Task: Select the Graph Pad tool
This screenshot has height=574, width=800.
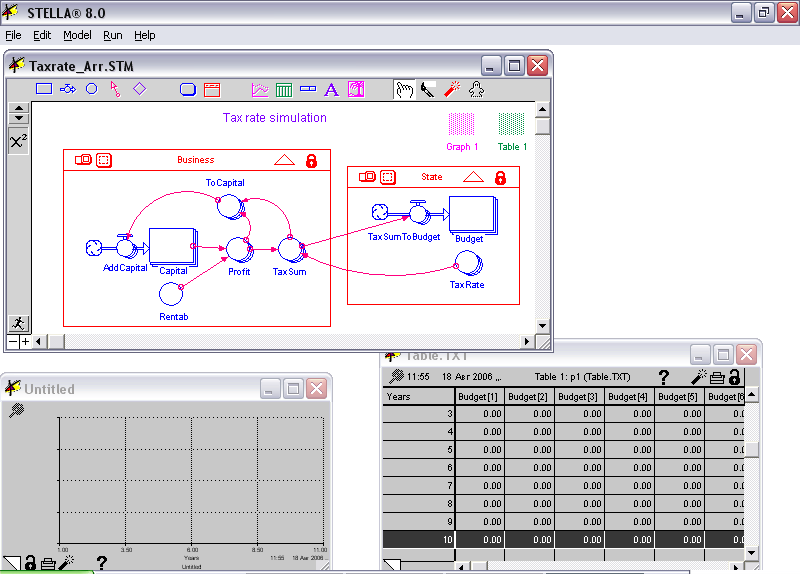Action: pos(260,90)
